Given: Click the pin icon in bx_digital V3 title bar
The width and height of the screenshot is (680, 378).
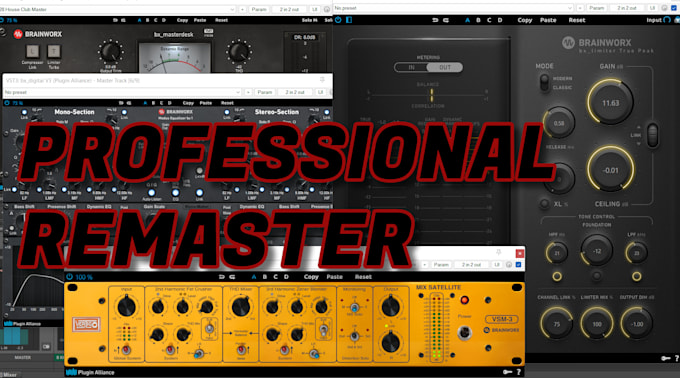Looking at the screenshot, I should (322, 80).
